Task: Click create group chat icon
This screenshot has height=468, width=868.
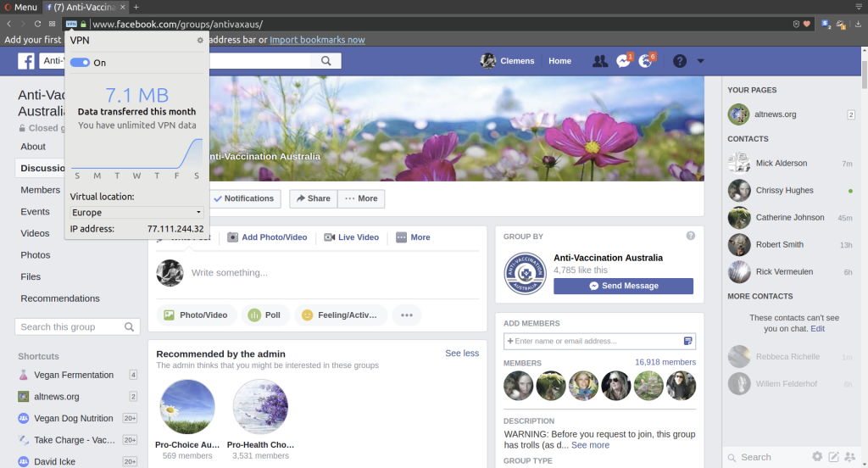Action: [850, 457]
